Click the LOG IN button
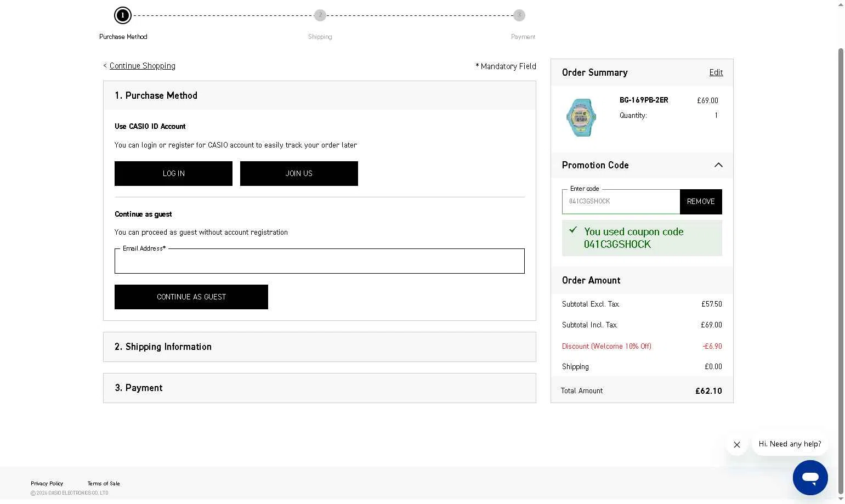845x504 pixels. pos(173,173)
